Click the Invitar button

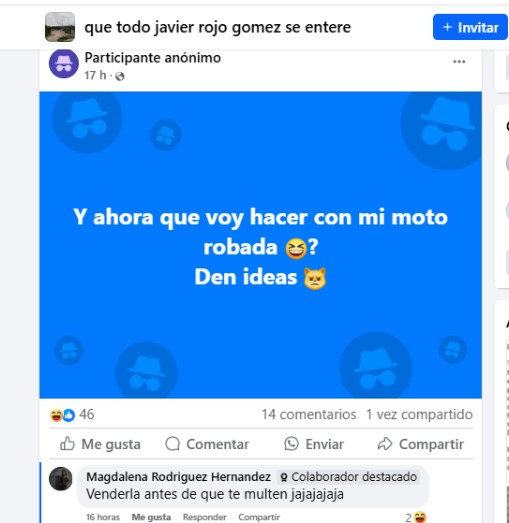(470, 27)
